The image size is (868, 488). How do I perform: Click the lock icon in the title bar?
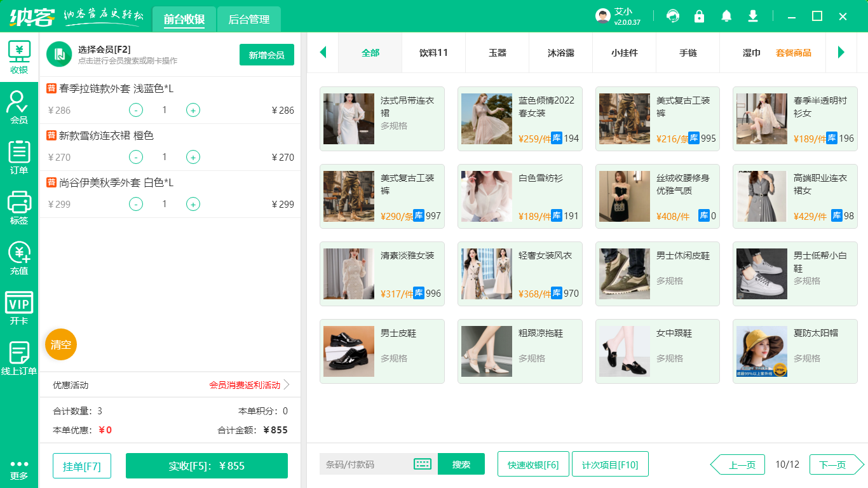coord(699,16)
